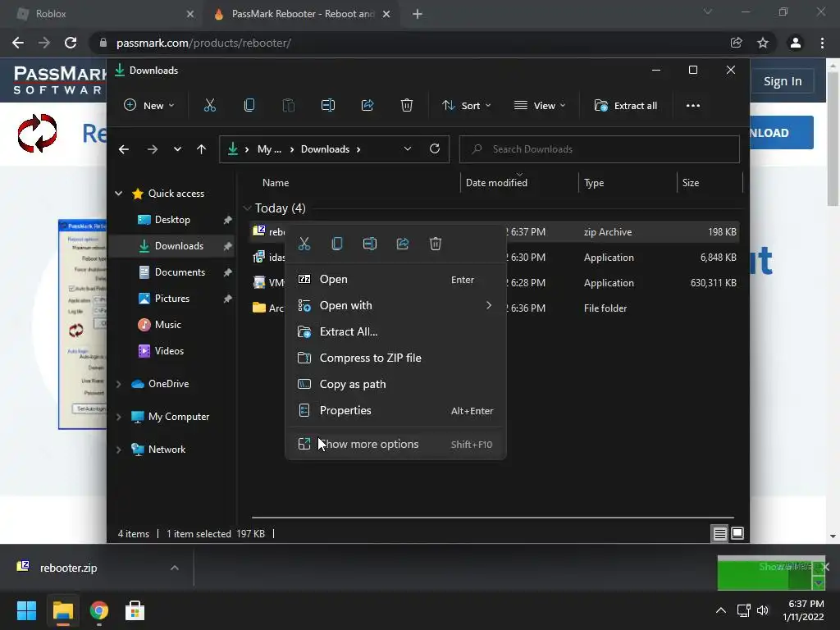This screenshot has height=630, width=840.
Task: Expand address bar history dropdown
Action: pos(407,149)
